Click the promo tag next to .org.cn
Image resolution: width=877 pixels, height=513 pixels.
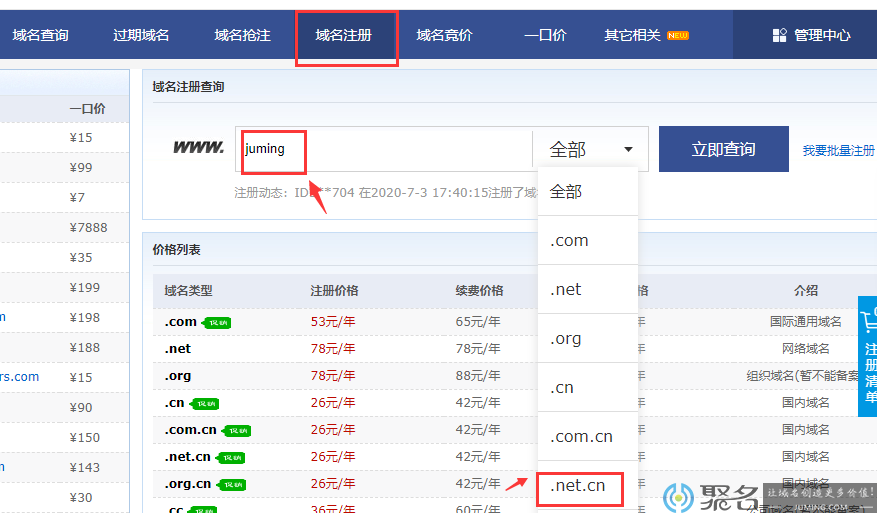232,484
